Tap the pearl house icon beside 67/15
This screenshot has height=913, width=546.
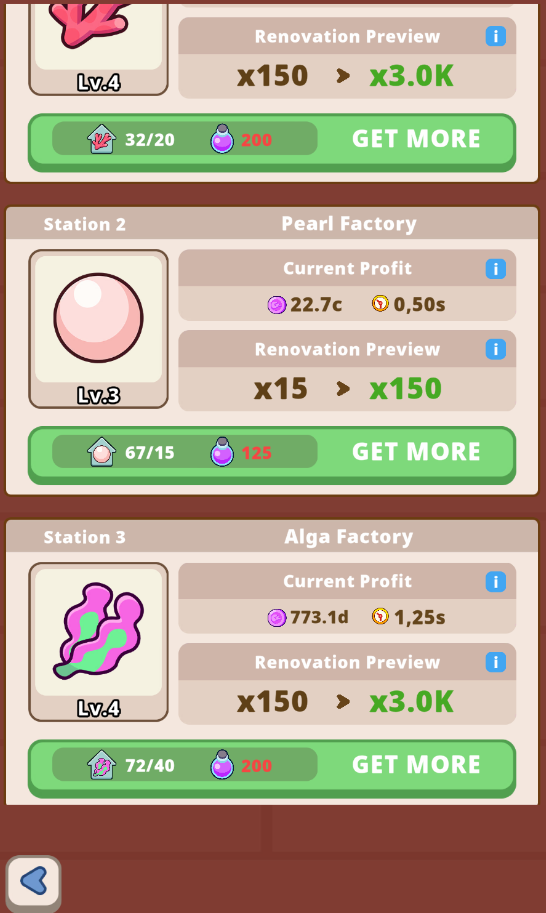[x=101, y=452]
